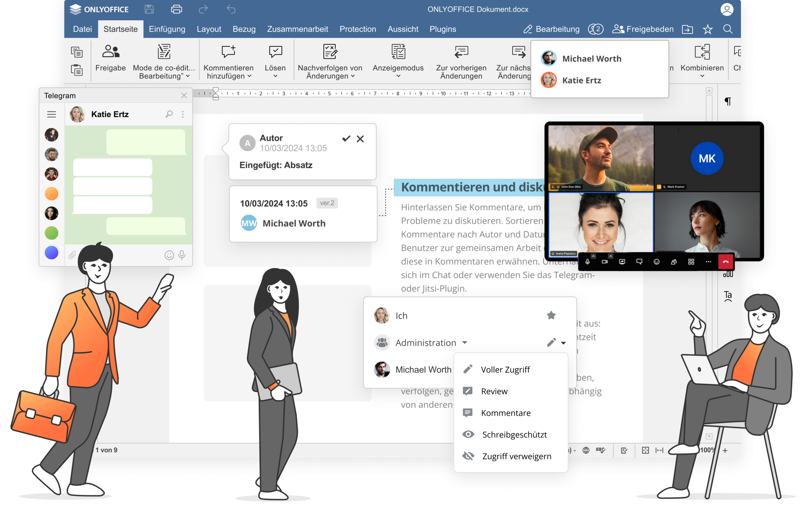812x518 pixels.
Task: Toggle tile view in Jitsi toolbar
Action: tap(691, 262)
